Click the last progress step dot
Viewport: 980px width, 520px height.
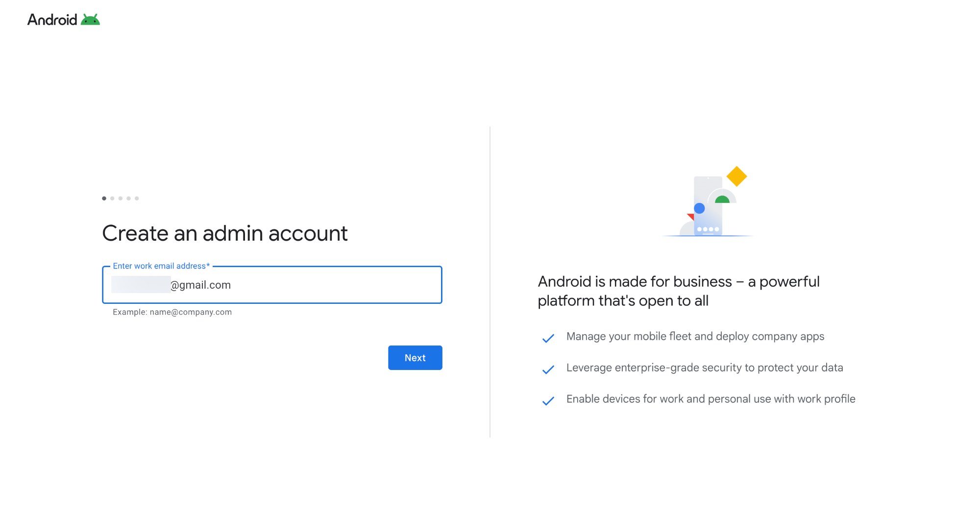(x=137, y=198)
